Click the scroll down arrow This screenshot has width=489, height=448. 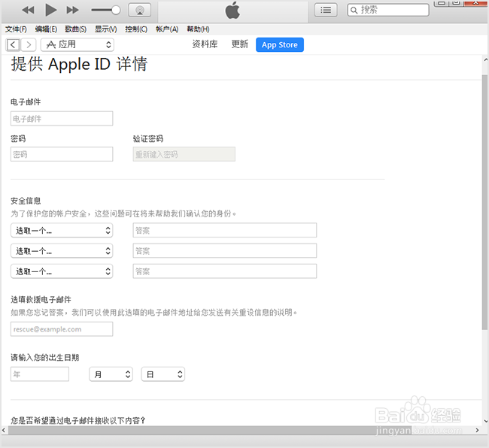[485, 421]
